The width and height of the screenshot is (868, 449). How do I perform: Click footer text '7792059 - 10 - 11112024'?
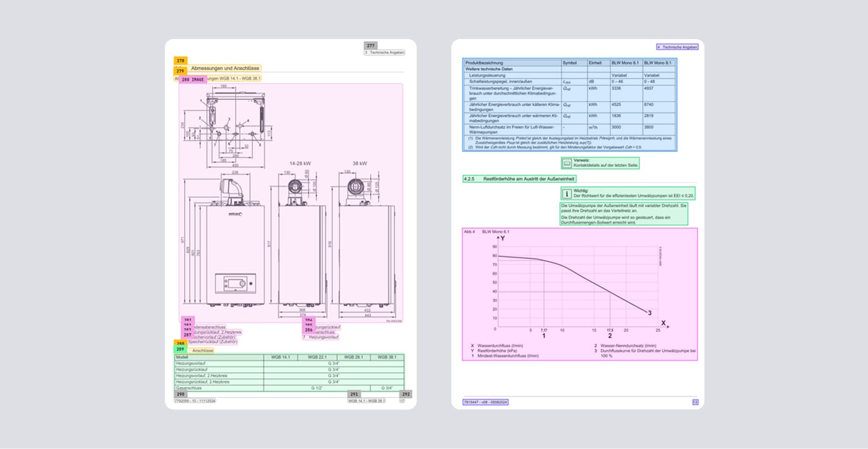[x=195, y=401]
